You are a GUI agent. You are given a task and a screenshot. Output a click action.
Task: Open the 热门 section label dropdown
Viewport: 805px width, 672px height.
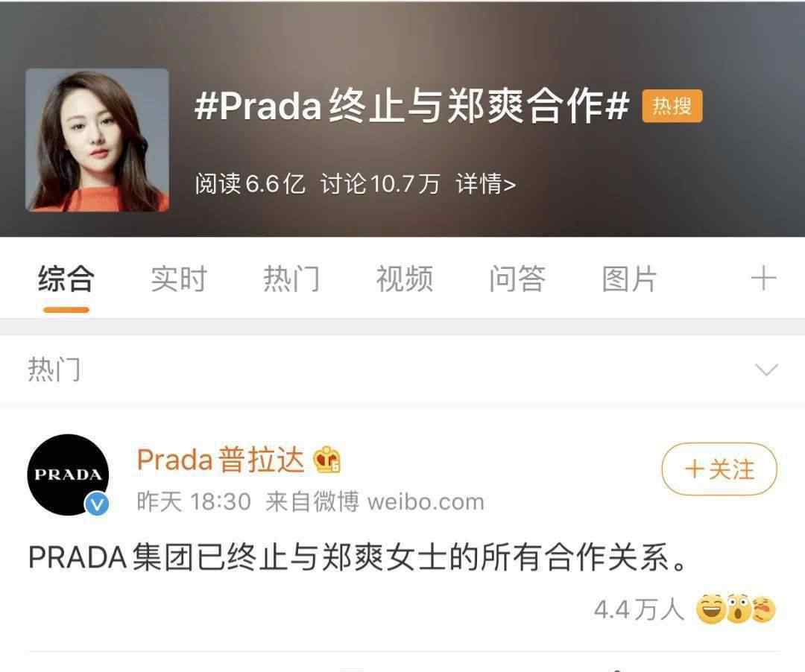point(54,370)
